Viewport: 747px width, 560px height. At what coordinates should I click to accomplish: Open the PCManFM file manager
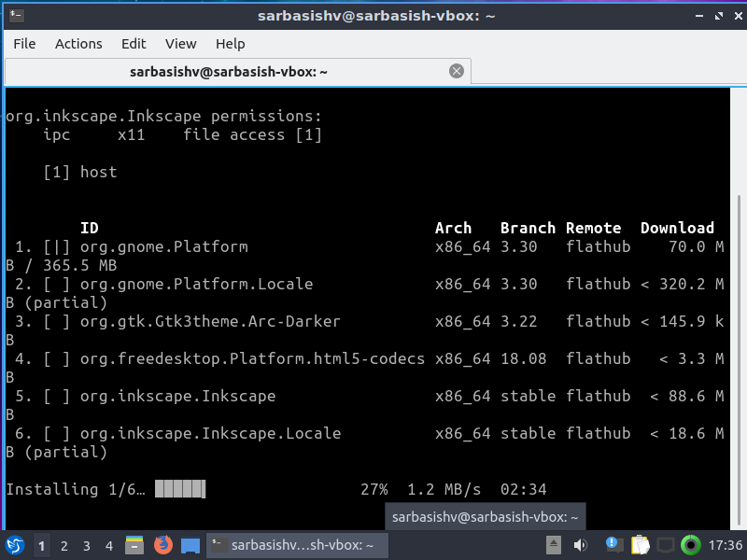134,545
